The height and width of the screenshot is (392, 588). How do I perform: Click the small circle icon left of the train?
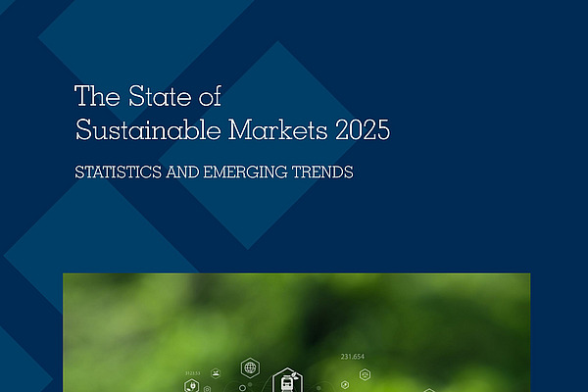242,386
